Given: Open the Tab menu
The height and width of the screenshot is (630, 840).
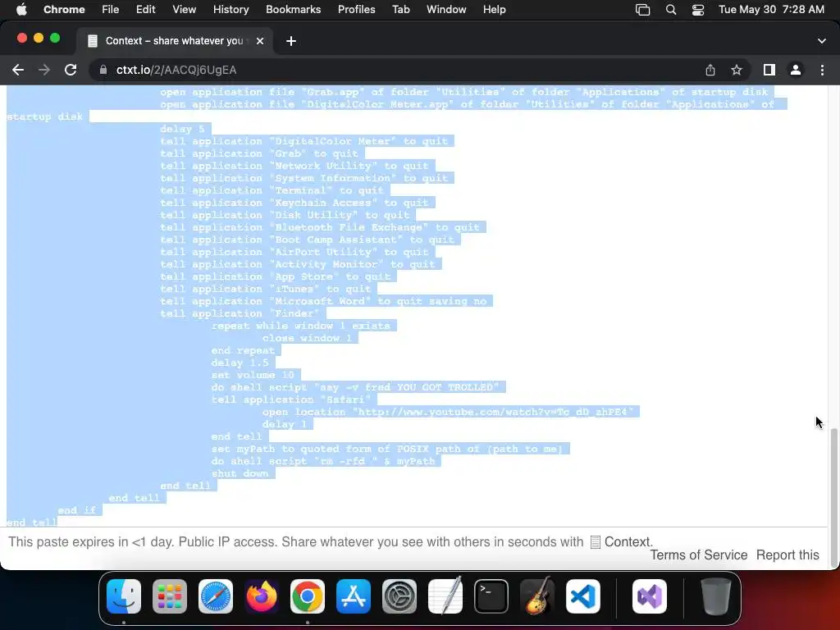Looking at the screenshot, I should (400, 9).
